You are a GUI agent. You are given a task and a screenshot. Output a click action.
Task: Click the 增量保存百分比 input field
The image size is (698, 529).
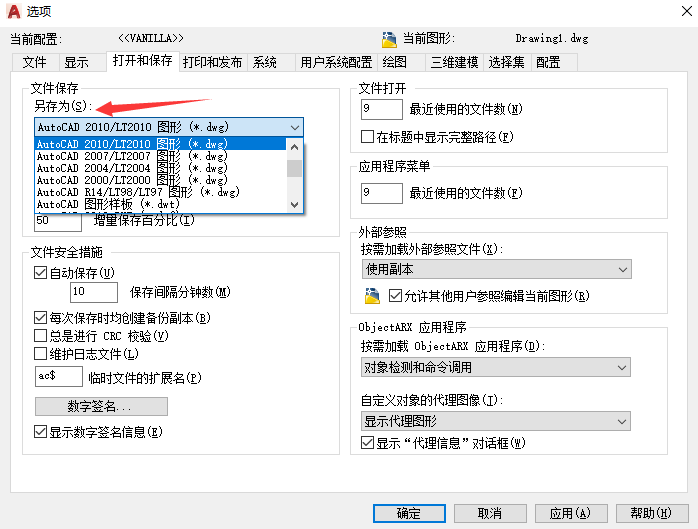[x=58, y=221]
